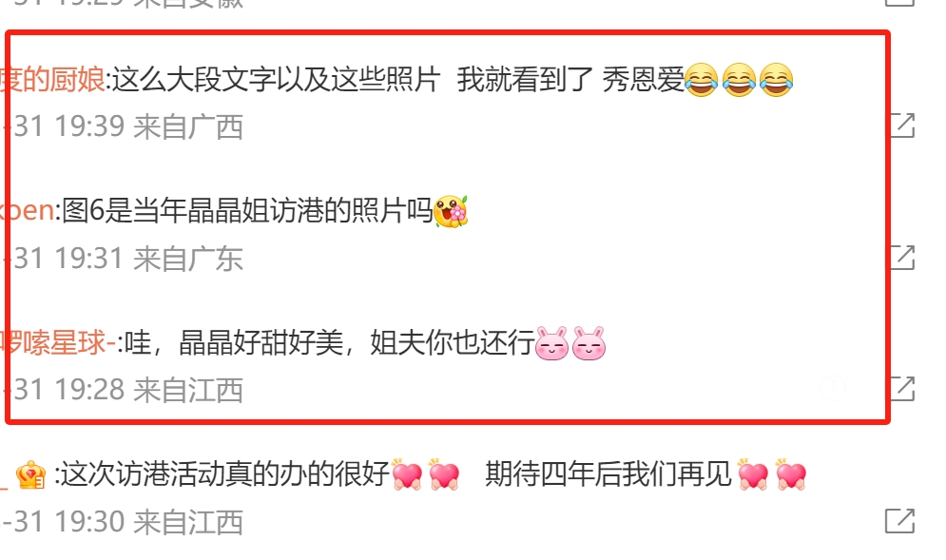Screen dimensions: 946x560
Task: Open the share icon beside 19:39 来自广西
Action: coord(902,125)
